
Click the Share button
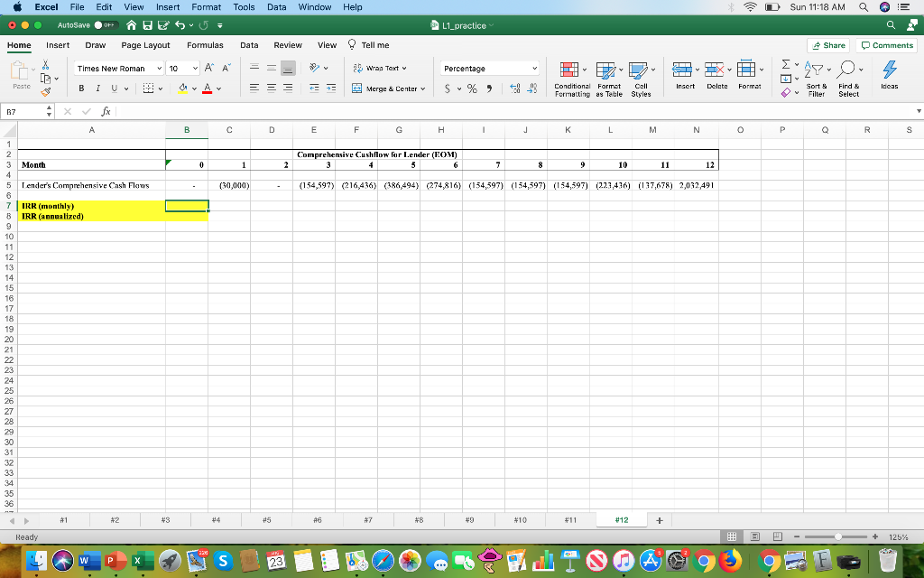(828, 45)
